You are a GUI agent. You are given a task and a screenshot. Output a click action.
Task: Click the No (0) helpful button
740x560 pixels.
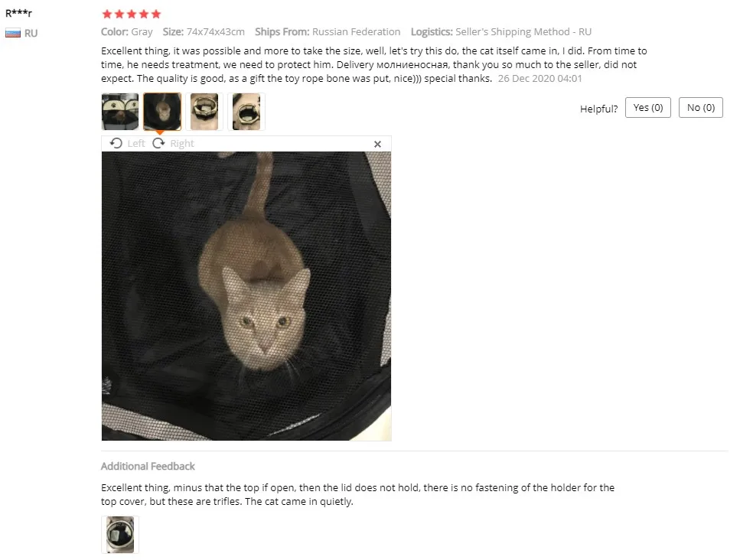pyautogui.click(x=701, y=108)
